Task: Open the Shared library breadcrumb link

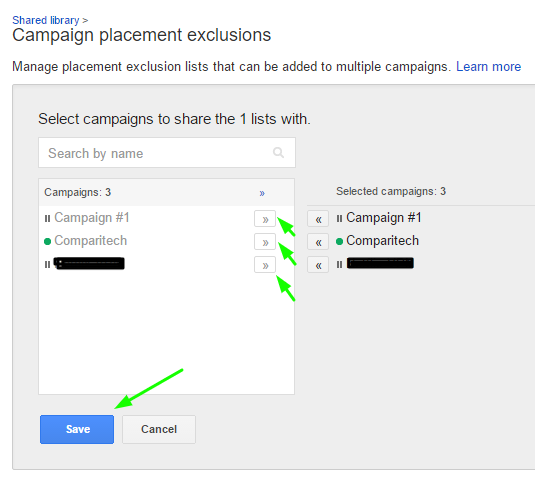Action: (x=46, y=20)
